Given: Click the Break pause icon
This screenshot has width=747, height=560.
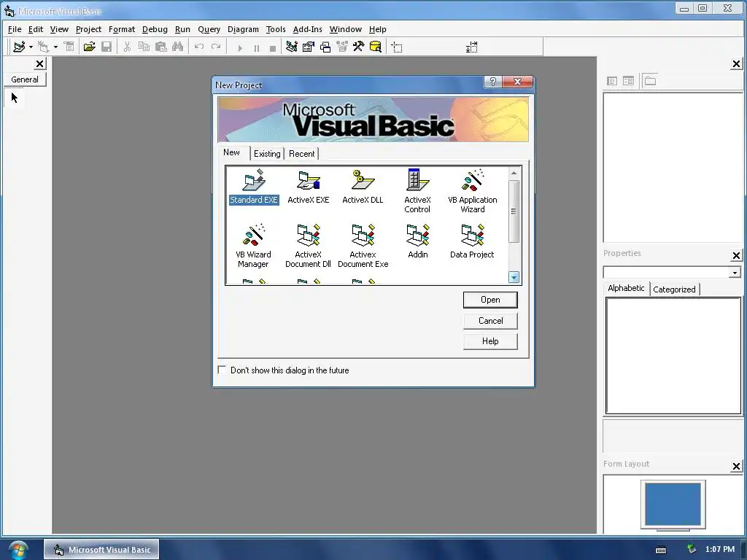Looking at the screenshot, I should (x=256, y=47).
